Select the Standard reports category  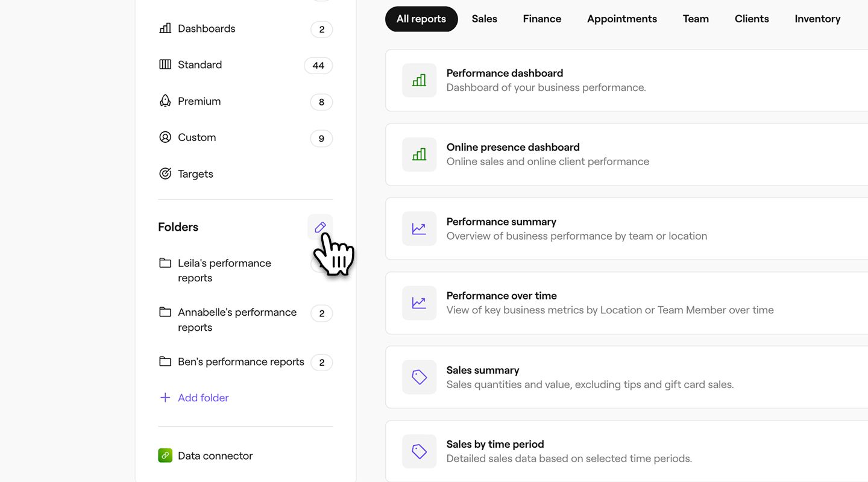200,65
